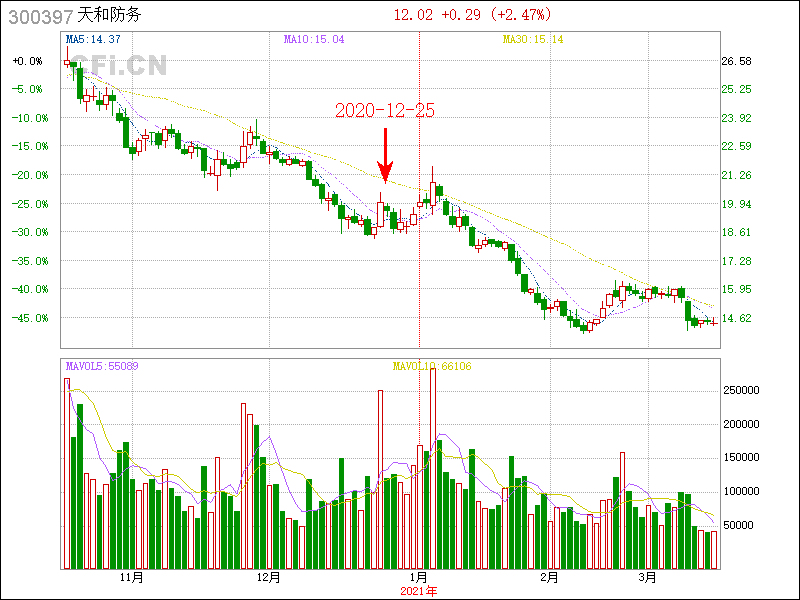
Task: Select 11月 on the time axis
Action: [x=131, y=578]
